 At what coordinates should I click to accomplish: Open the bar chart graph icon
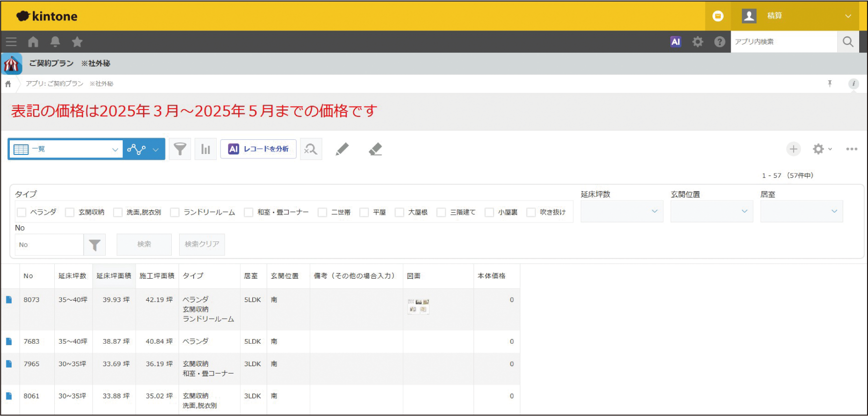tap(206, 149)
